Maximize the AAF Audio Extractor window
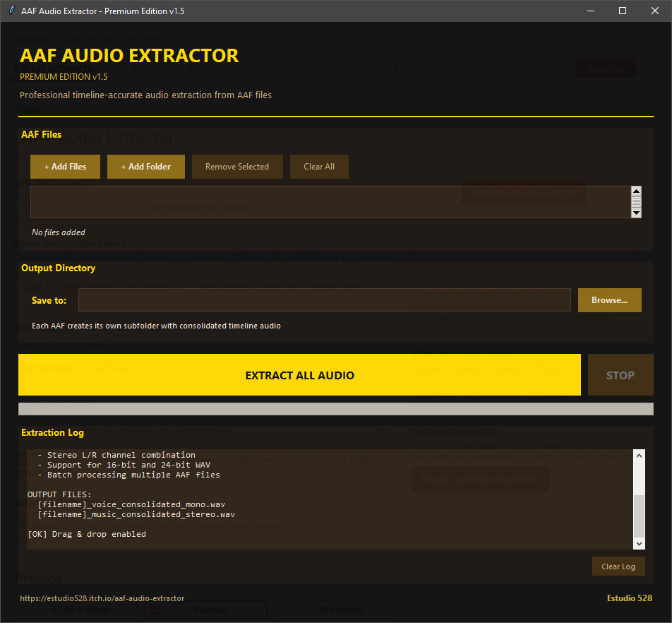 click(623, 11)
